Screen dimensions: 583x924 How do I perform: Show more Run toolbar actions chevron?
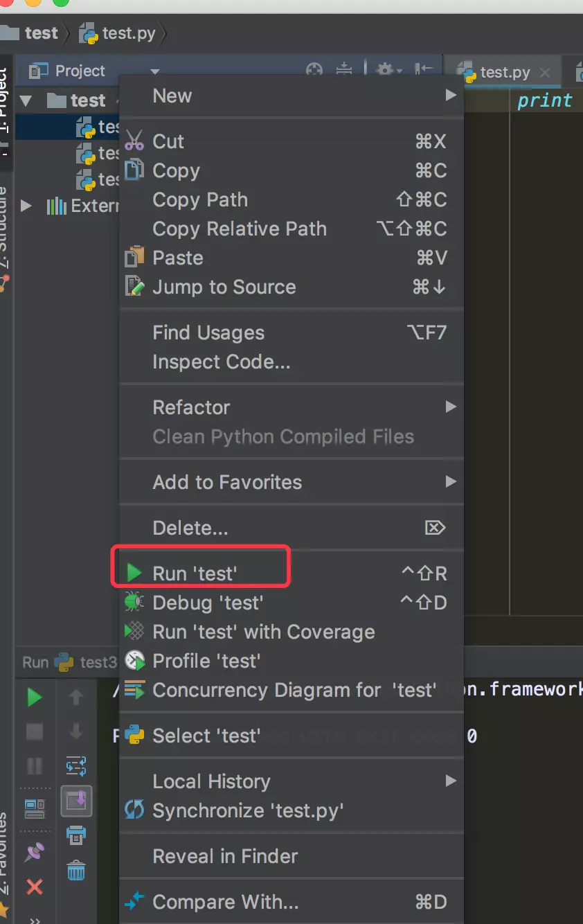[34, 918]
